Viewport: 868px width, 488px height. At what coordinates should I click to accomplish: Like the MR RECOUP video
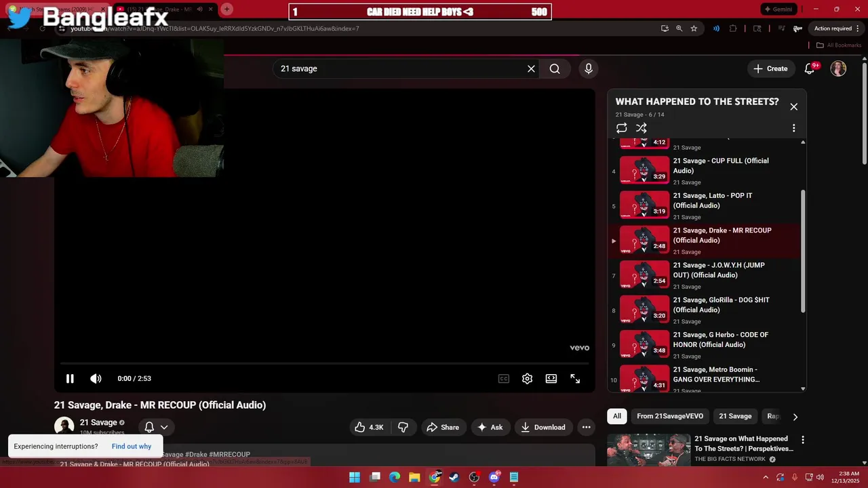pos(370,427)
